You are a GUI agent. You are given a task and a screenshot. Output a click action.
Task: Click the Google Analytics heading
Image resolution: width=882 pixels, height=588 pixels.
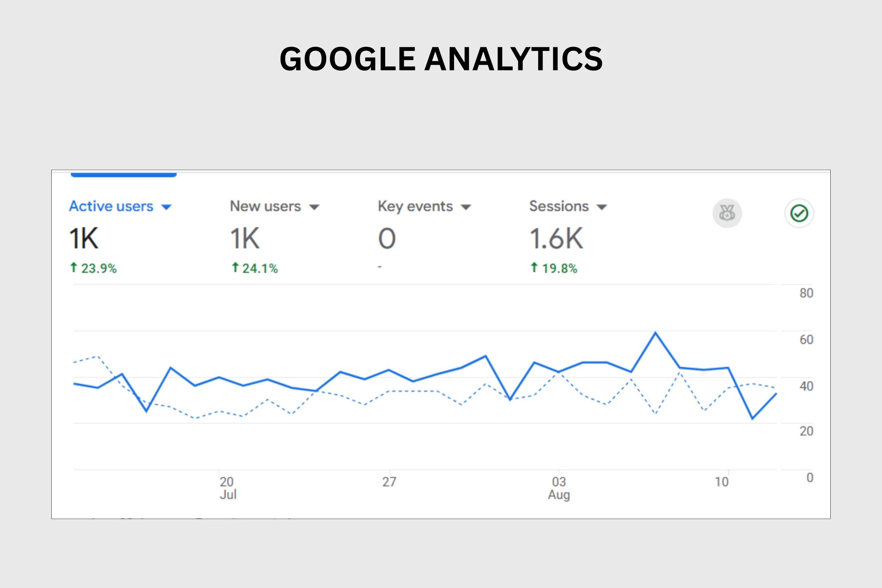click(441, 59)
